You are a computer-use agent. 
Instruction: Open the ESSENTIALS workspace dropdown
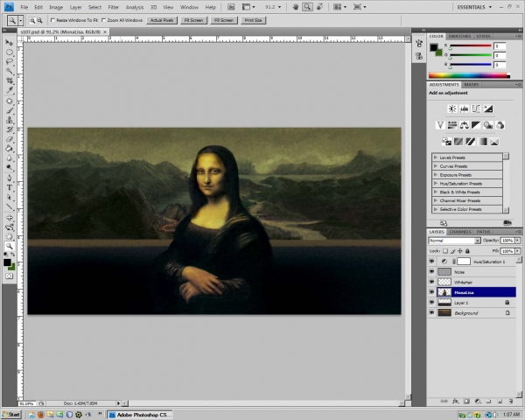coord(474,7)
